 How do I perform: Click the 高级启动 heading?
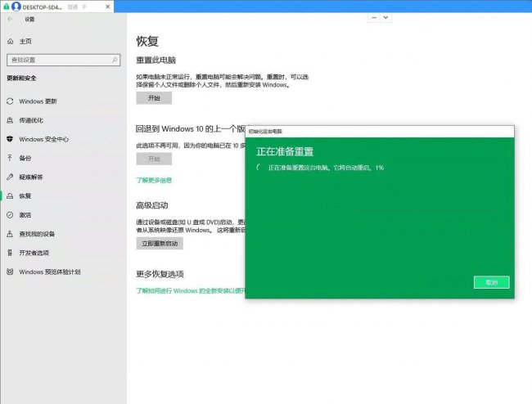click(x=152, y=205)
